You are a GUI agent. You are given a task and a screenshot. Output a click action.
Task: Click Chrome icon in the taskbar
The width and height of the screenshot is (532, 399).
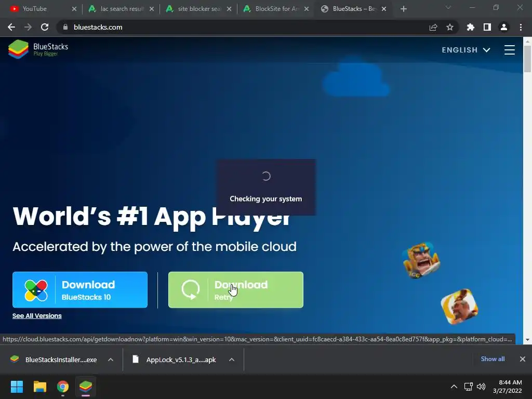point(63,387)
